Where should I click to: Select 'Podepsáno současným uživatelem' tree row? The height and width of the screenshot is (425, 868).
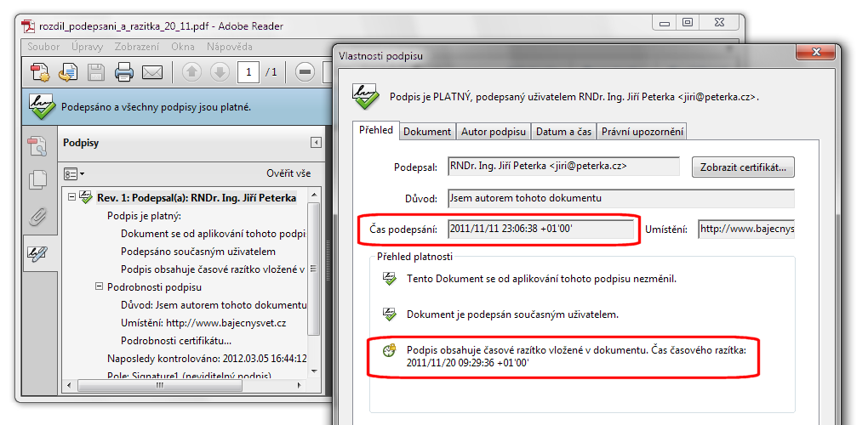click(198, 252)
